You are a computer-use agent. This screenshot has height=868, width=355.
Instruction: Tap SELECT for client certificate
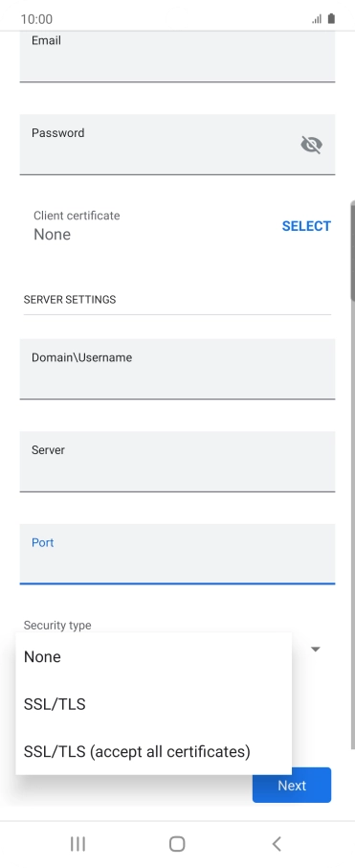tap(306, 226)
